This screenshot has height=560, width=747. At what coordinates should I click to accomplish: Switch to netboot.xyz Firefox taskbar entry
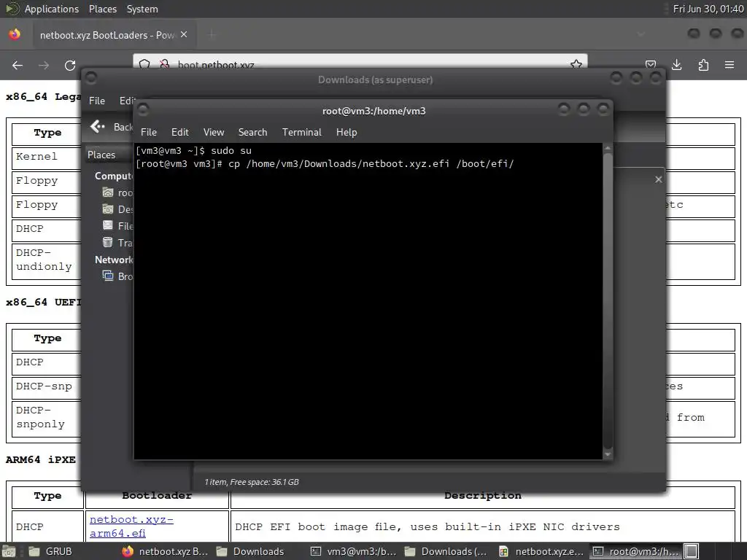[x=166, y=551]
